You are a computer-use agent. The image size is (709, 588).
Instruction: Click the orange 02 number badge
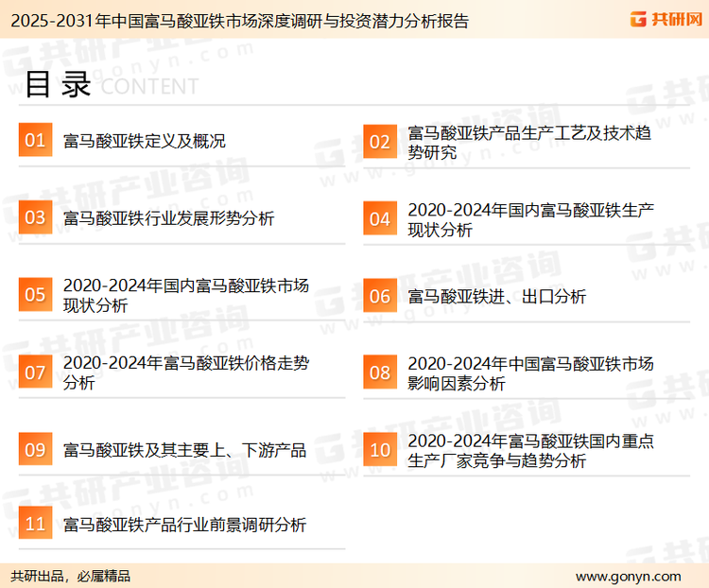coord(380,142)
